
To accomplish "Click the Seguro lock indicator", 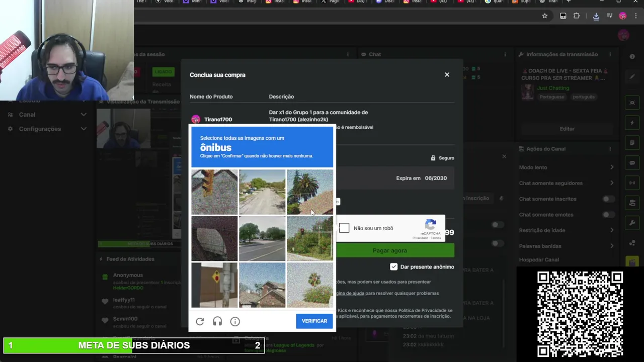I will pyautogui.click(x=442, y=158).
